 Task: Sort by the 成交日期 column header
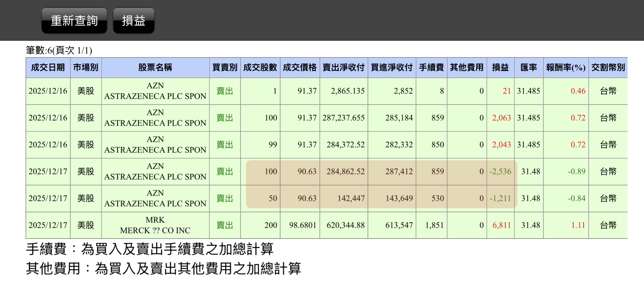pos(47,67)
